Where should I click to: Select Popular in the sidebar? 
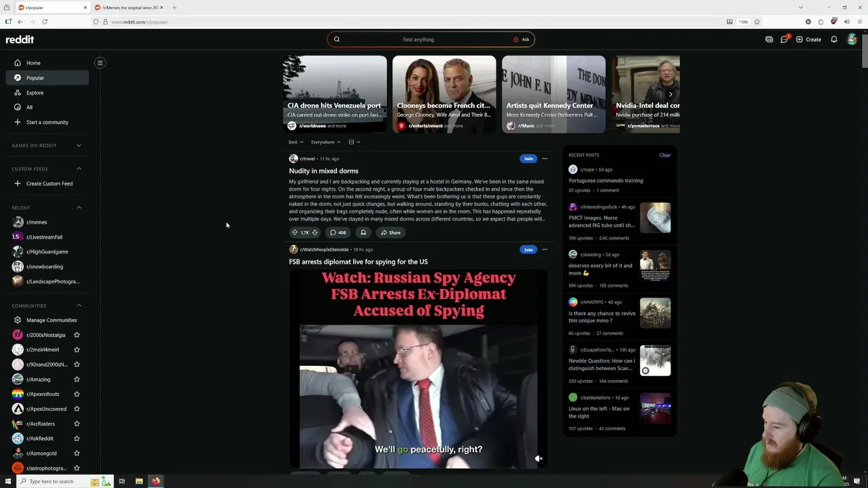[47, 78]
